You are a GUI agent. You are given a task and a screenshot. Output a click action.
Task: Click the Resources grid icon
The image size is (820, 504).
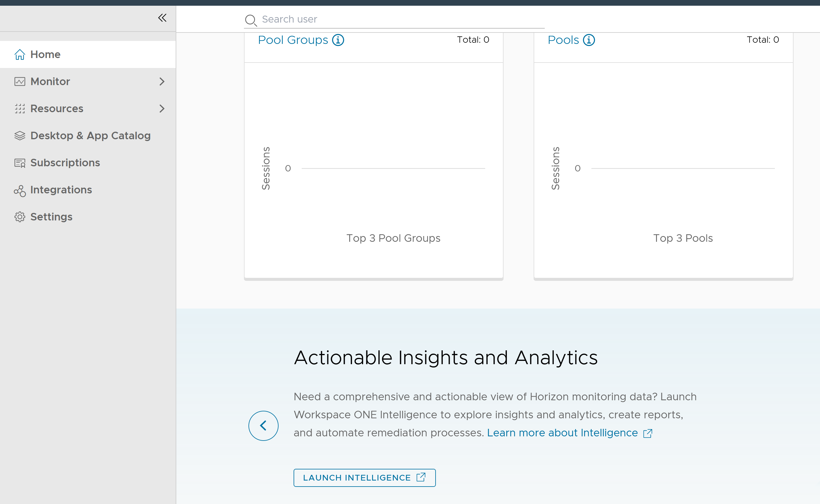(20, 108)
